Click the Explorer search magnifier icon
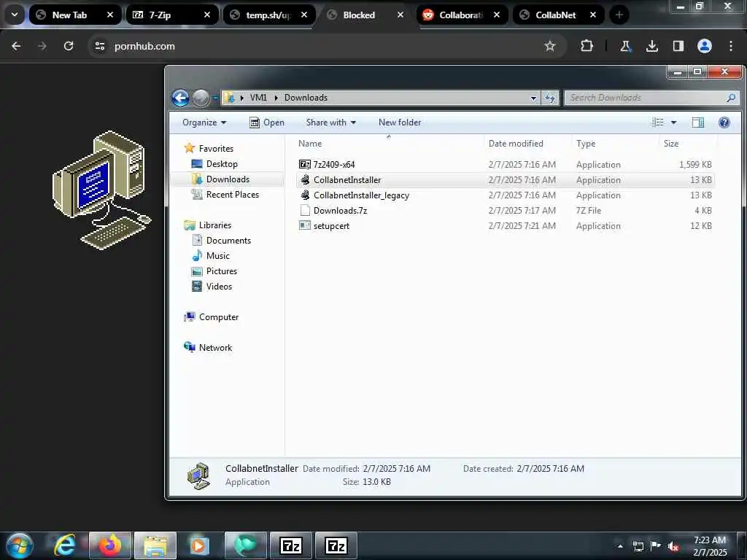Screen dimensions: 747x560 [731, 98]
